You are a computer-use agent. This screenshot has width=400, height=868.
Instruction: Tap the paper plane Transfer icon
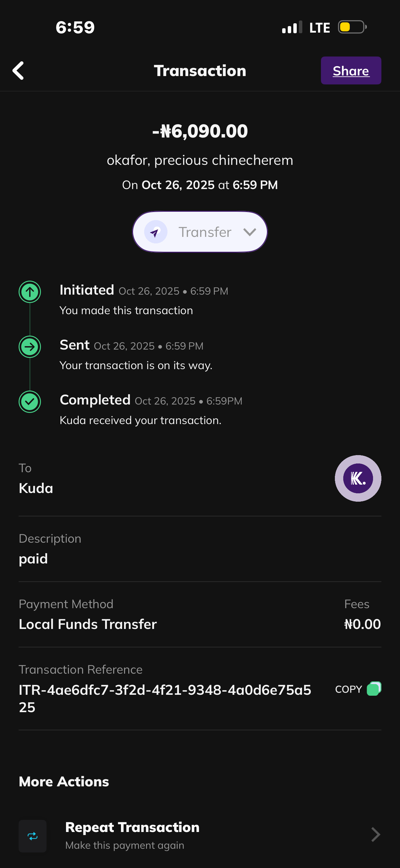(x=156, y=232)
